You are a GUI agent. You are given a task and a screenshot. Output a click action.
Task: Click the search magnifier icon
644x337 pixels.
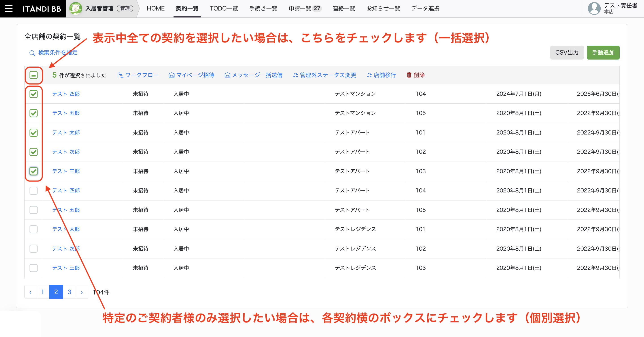pos(32,53)
